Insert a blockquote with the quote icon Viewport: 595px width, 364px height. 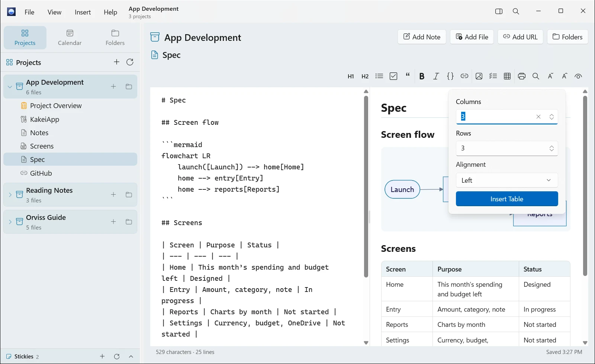408,75
